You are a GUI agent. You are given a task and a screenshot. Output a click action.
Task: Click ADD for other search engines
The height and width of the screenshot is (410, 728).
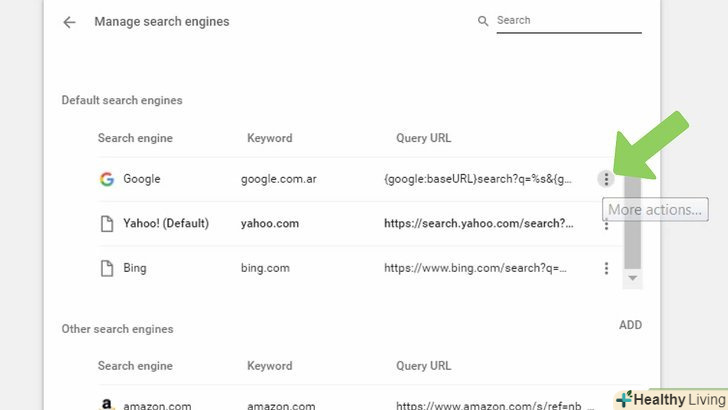(630, 325)
